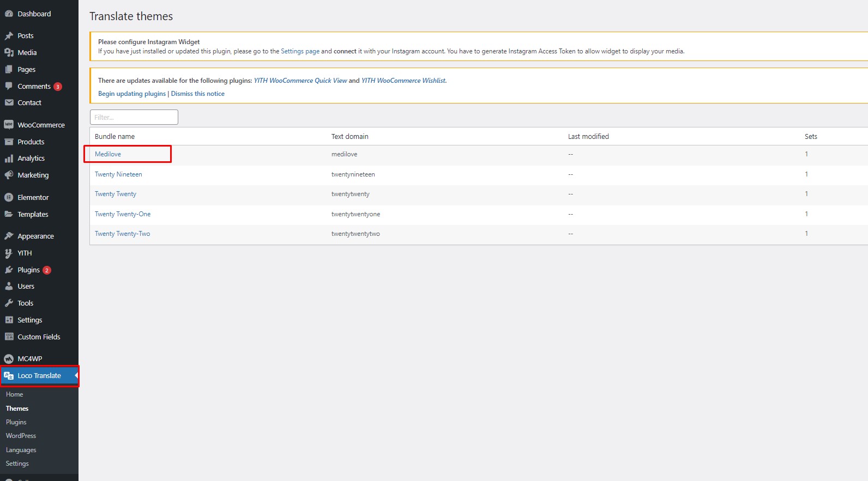Go to Languages submenu item
This screenshot has width=868, height=481.
21,450
